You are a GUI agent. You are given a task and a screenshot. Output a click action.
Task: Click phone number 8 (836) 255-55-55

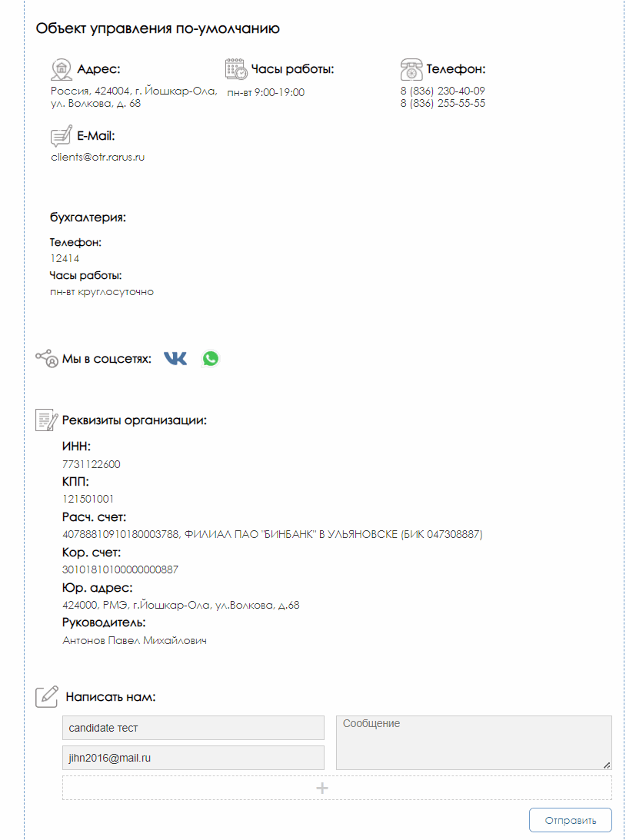click(x=443, y=104)
